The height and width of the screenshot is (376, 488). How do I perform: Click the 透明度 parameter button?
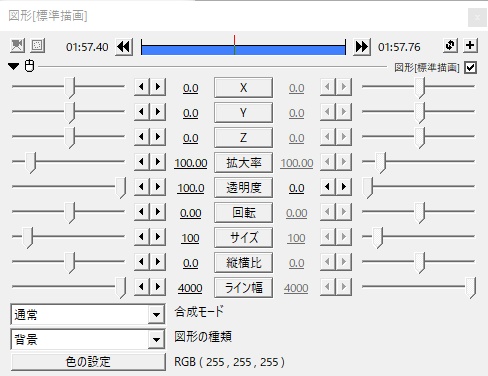pos(243,188)
